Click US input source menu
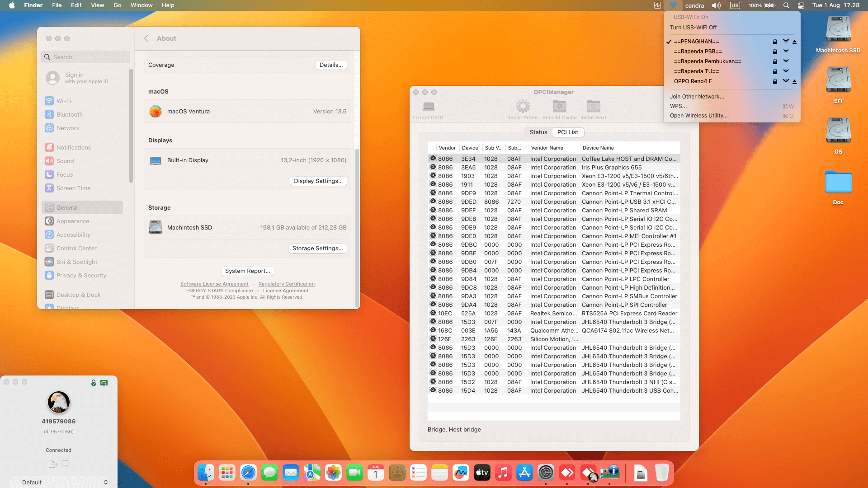The width and height of the screenshot is (868, 488). click(735, 5)
